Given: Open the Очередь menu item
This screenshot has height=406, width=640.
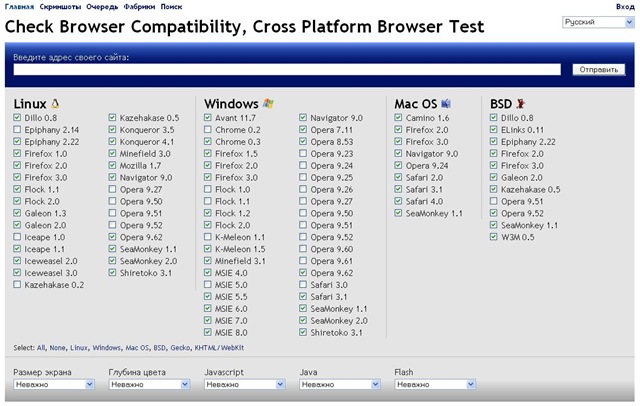Looking at the screenshot, I should tap(102, 7).
